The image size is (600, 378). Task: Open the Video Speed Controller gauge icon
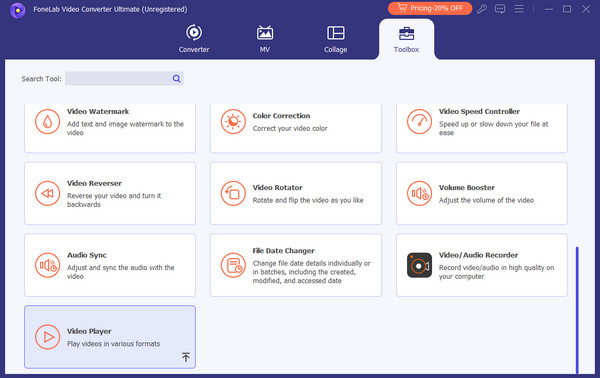(419, 122)
